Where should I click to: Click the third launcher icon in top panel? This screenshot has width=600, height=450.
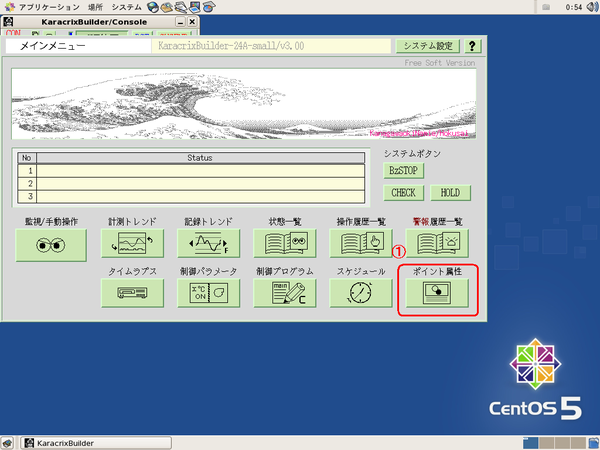[181, 7]
